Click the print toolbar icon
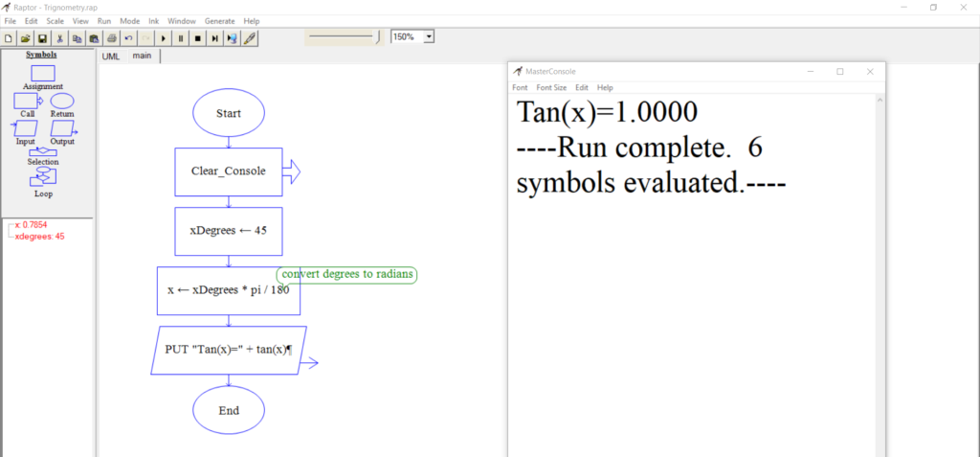980x457 pixels. click(111, 38)
